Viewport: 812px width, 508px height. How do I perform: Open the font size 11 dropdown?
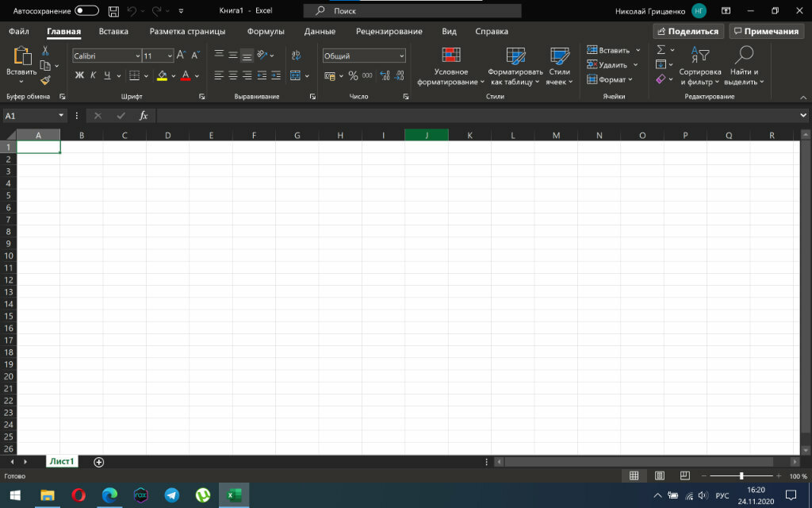point(170,56)
